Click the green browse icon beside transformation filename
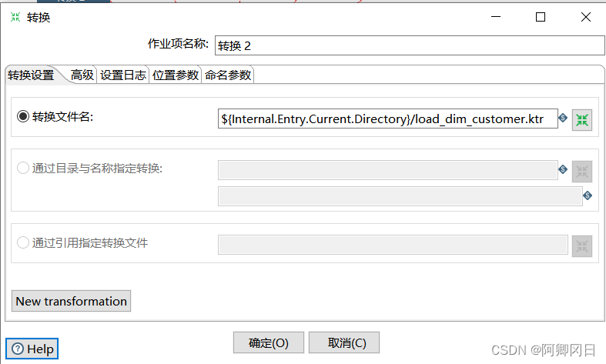The width and height of the screenshot is (606, 364). pyautogui.click(x=582, y=119)
